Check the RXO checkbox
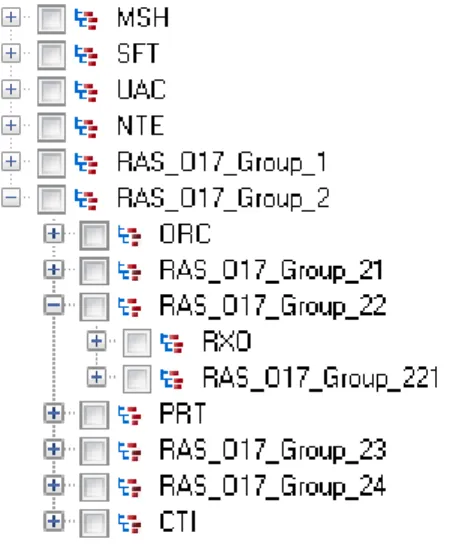This screenshot has height=551, width=450. point(137,343)
